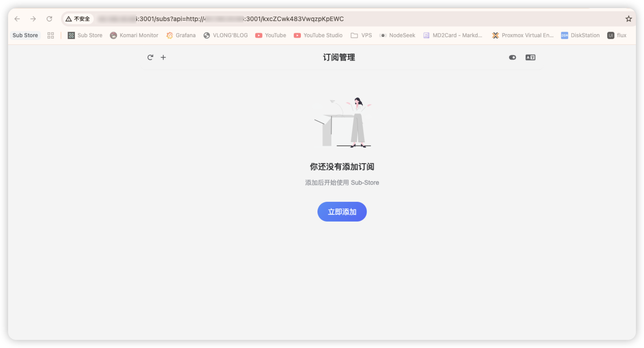Click the 不安全 security warning badge
Image resolution: width=644 pixels, height=348 pixels.
tap(78, 19)
